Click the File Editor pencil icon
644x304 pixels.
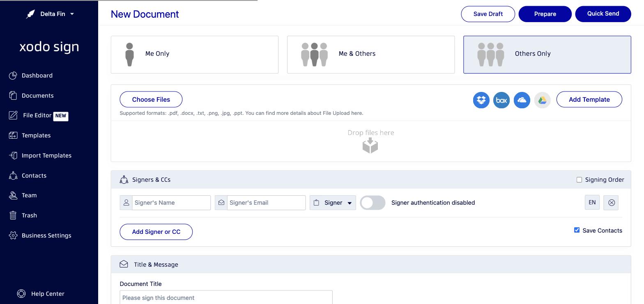pos(13,115)
